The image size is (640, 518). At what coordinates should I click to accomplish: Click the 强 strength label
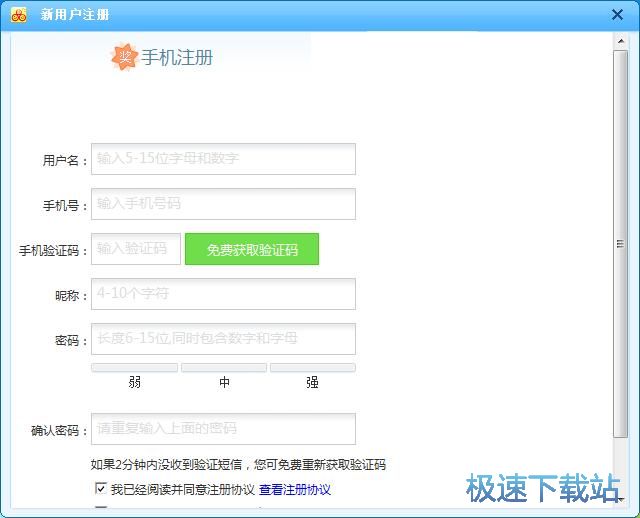tap(312, 382)
